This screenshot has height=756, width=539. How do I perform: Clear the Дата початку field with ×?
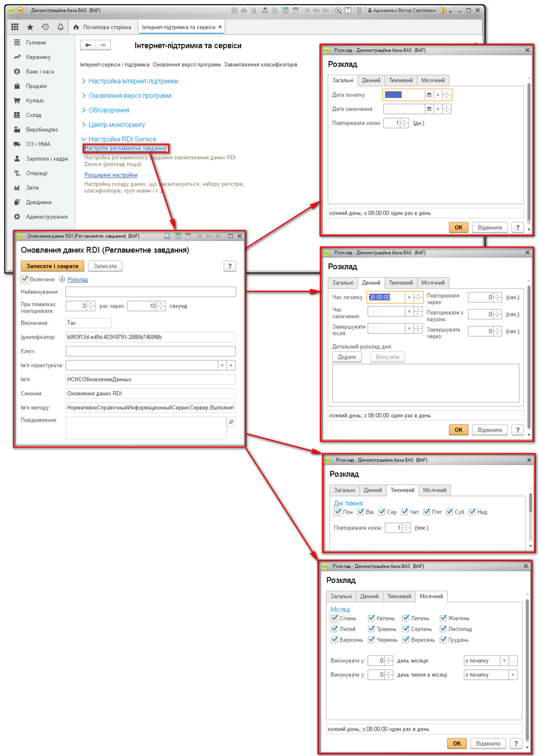click(x=438, y=95)
